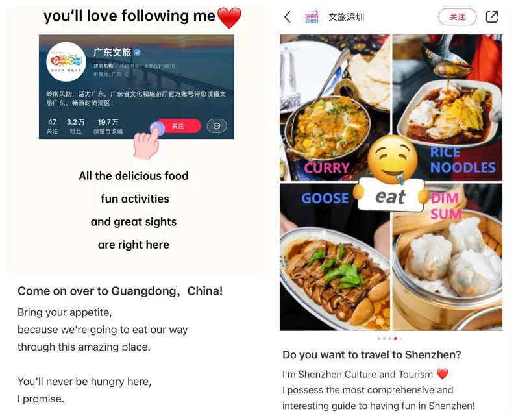The width and height of the screenshot is (516, 420).
Task: Tap the Shenzhen logo avatar
Action: tap(312, 17)
